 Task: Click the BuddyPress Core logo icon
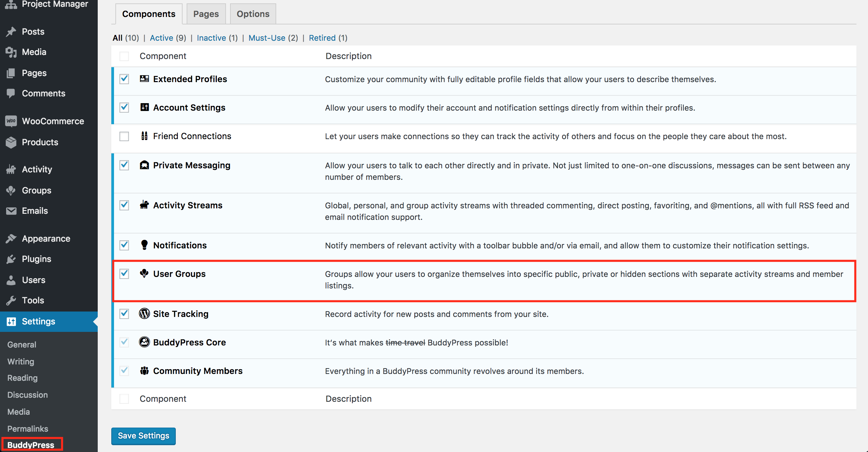click(144, 342)
